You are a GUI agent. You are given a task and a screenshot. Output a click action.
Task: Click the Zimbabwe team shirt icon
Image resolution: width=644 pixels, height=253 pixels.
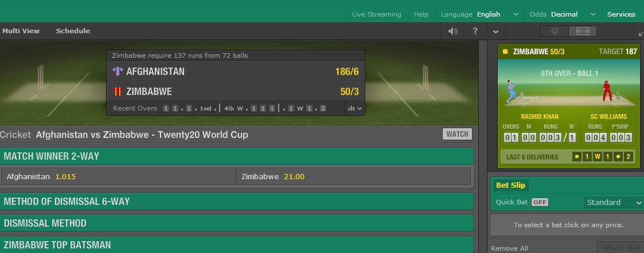pyautogui.click(x=118, y=91)
